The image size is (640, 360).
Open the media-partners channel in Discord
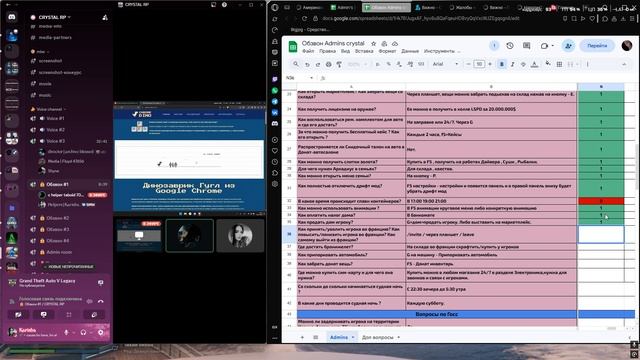[x=55, y=38]
